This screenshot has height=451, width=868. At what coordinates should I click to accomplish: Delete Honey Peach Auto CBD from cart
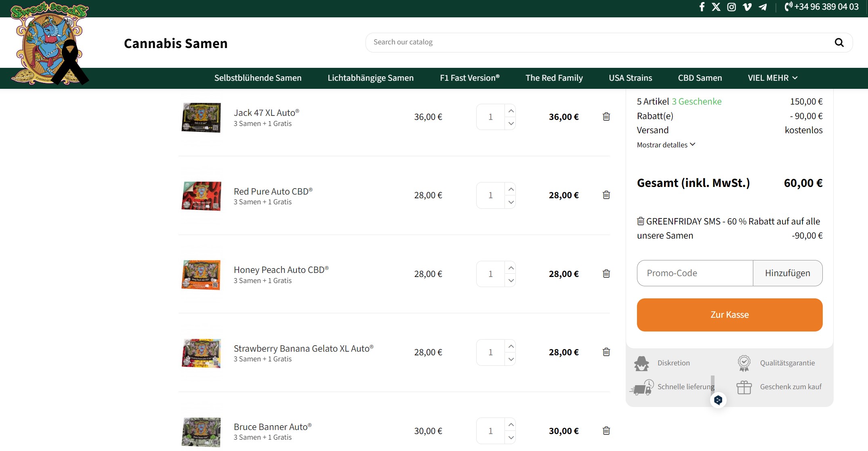click(606, 274)
